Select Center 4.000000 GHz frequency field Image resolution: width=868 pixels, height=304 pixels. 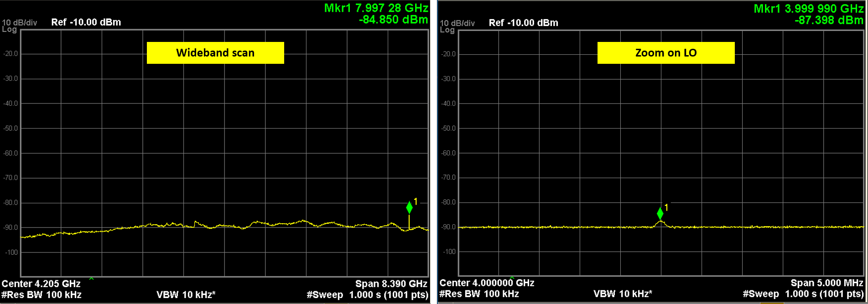[487, 283]
